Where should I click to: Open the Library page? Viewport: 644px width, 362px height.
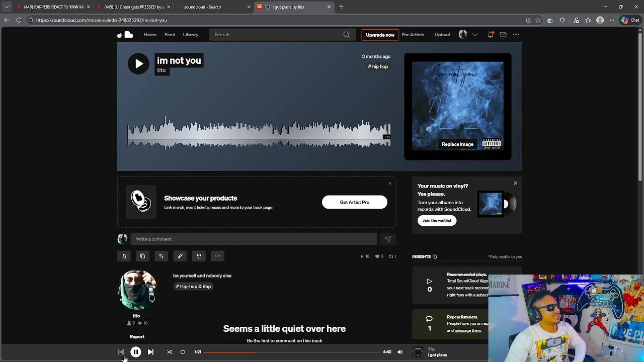[191, 35]
